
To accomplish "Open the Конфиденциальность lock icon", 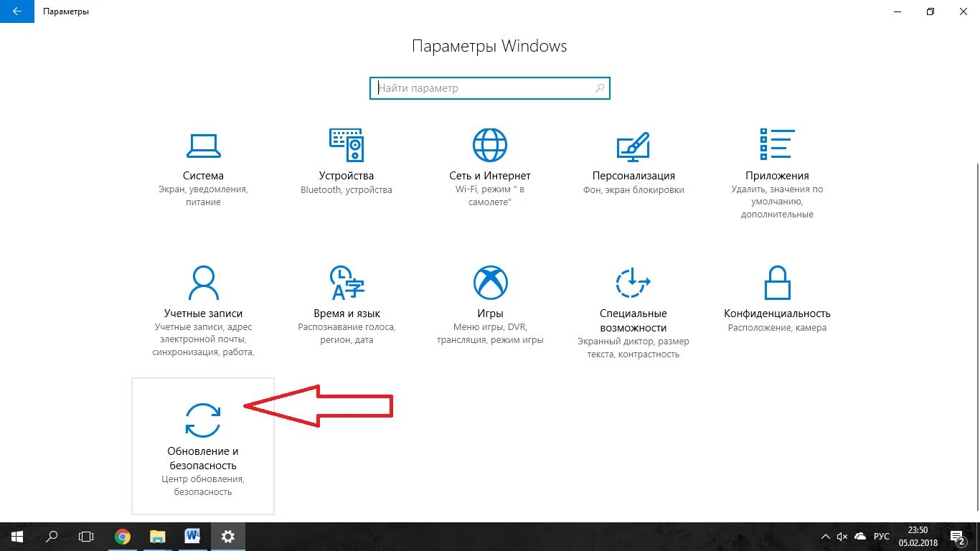I will point(777,283).
